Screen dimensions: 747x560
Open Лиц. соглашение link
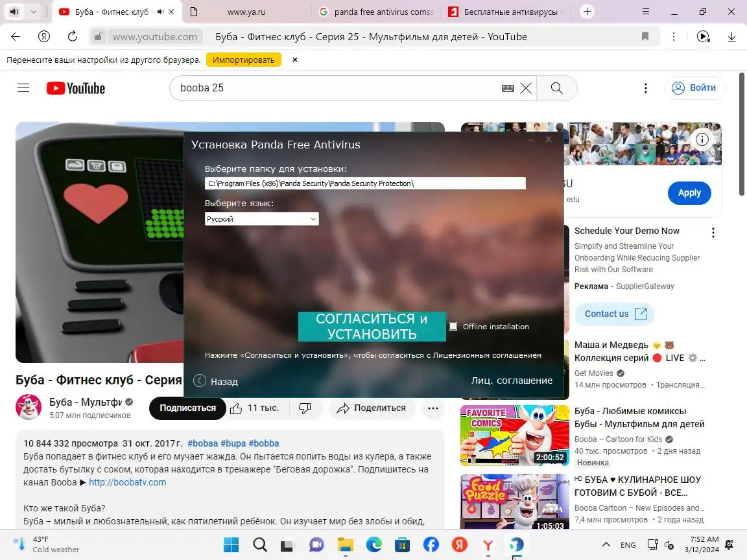pyautogui.click(x=512, y=380)
